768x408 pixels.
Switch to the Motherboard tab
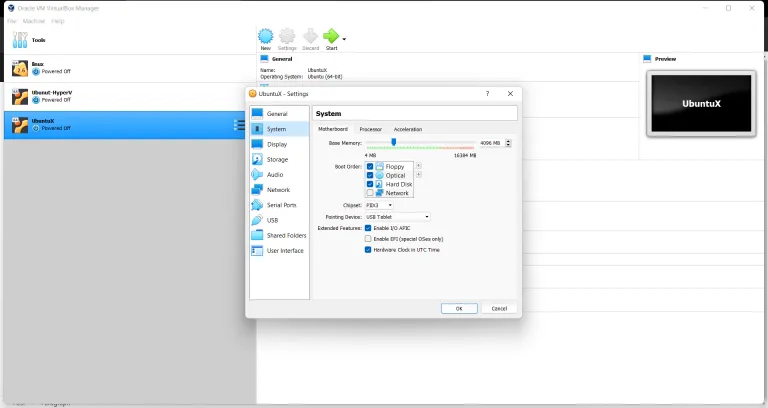(333, 129)
